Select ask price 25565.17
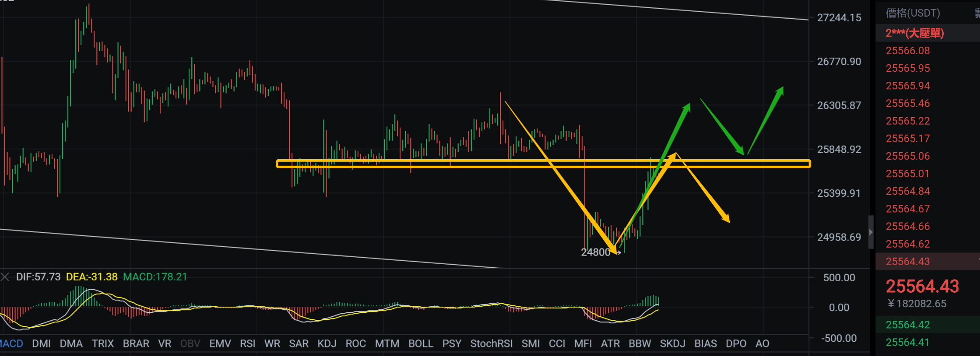 point(908,139)
